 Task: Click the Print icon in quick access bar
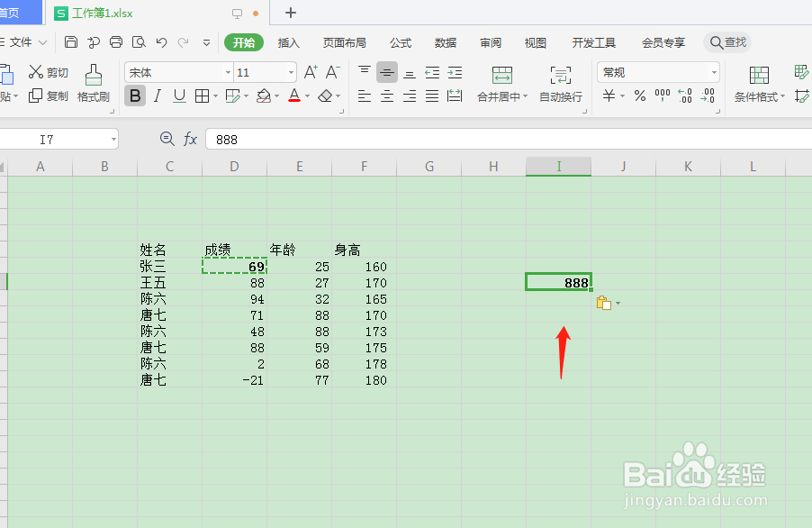pos(116,42)
